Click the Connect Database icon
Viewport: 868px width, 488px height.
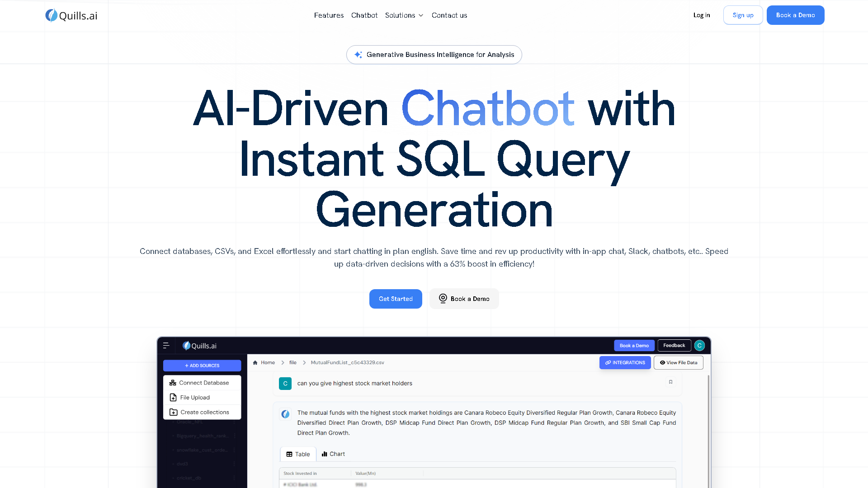coord(173,383)
